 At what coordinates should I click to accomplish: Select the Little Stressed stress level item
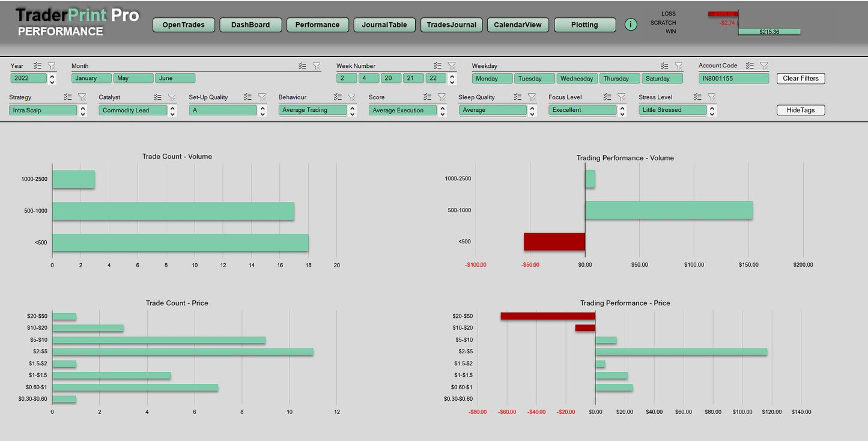(x=673, y=110)
